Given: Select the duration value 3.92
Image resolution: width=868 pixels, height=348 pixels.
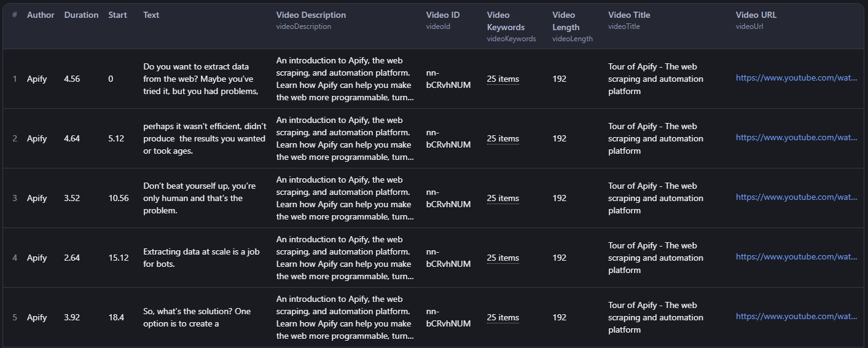Looking at the screenshot, I should [x=72, y=317].
